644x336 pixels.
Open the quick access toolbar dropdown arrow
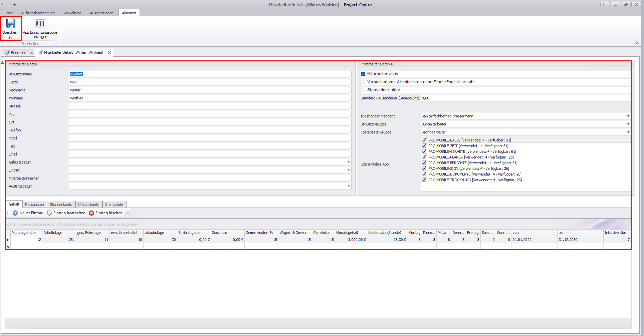click(x=14, y=5)
